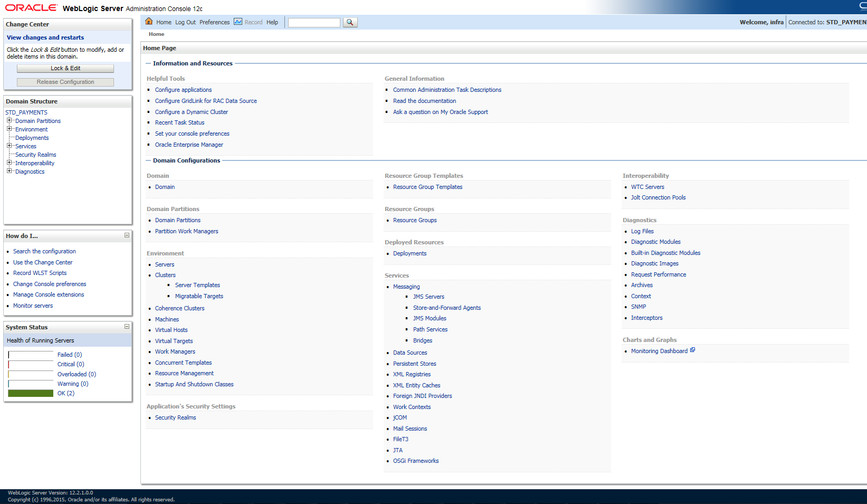Expand the Domain Partitions tree node
This screenshot has height=504, width=867.
click(9, 120)
